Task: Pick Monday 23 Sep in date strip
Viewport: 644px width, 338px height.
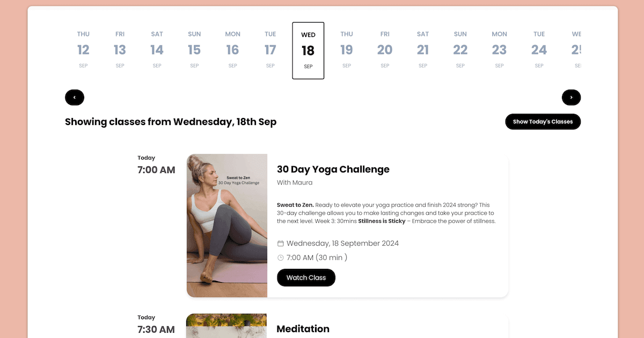Action: [499, 50]
